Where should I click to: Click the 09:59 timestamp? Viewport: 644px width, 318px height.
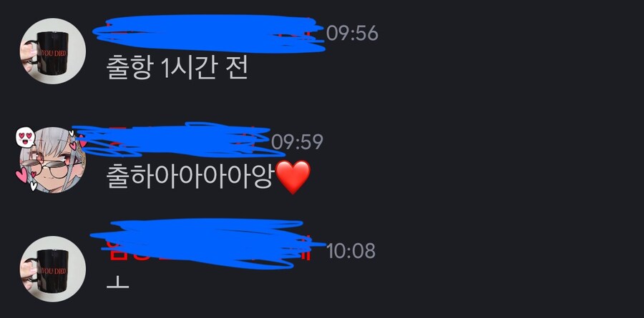(x=297, y=142)
